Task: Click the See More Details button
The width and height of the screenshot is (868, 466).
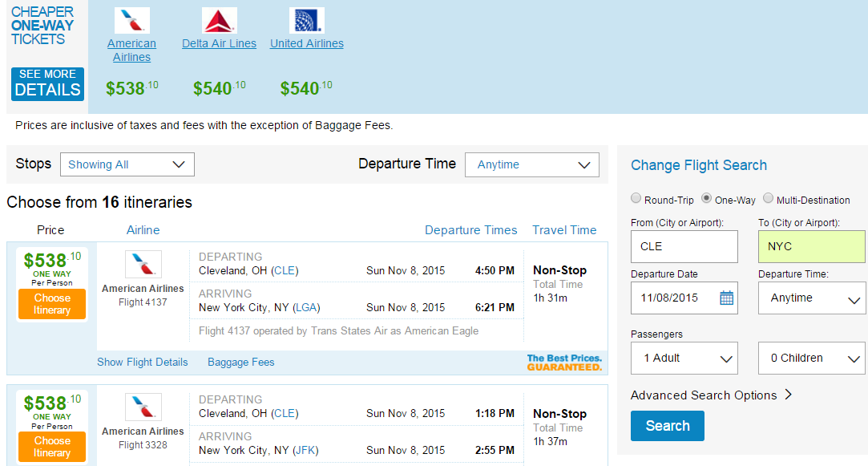Action: 47,83
